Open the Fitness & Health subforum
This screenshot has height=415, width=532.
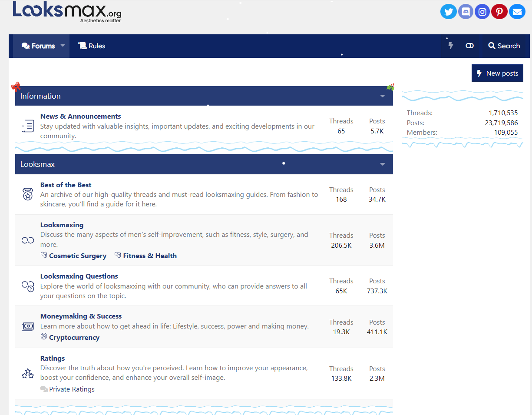click(x=150, y=256)
